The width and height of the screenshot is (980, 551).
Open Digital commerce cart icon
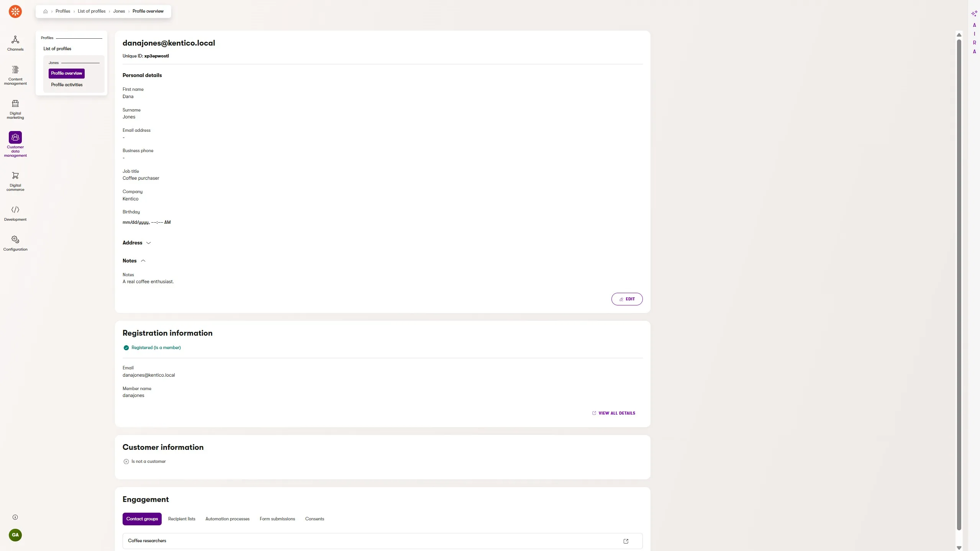(x=15, y=175)
